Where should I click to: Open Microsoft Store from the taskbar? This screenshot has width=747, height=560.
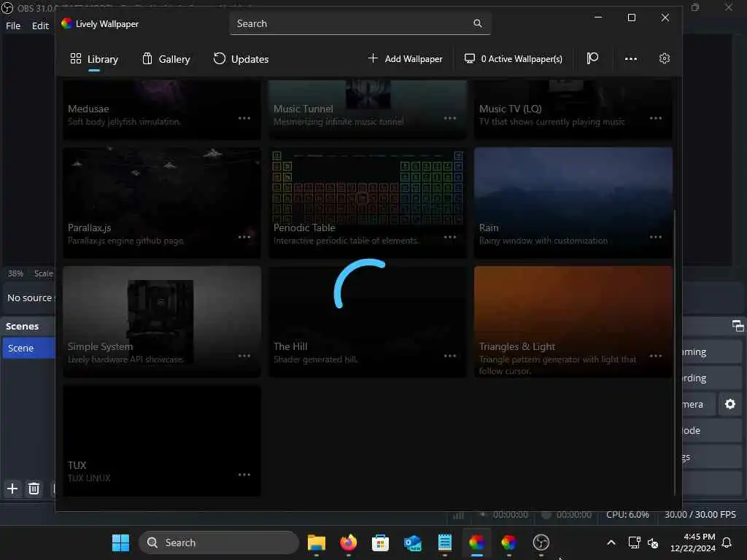(x=380, y=542)
